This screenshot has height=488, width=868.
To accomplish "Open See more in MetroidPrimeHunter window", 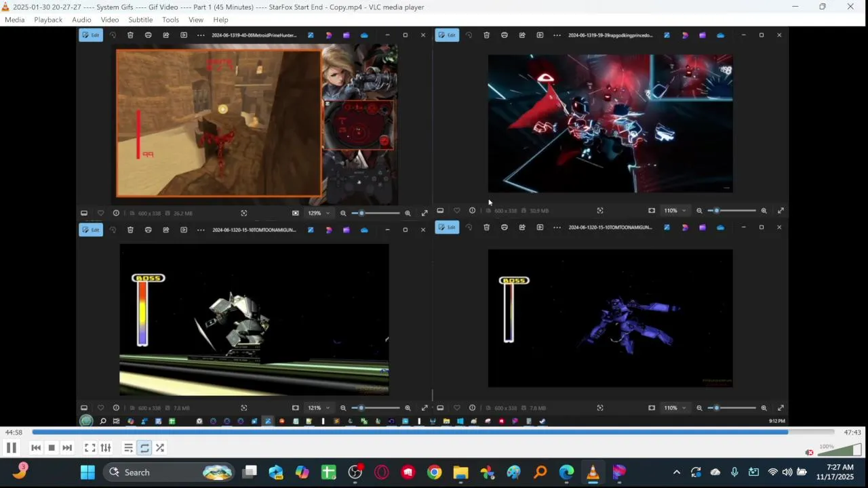I will point(201,35).
